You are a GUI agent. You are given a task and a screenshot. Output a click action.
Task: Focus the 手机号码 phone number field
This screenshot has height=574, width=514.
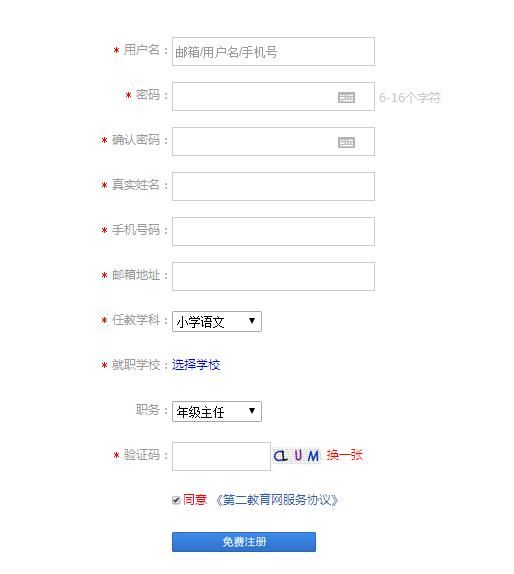pyautogui.click(x=273, y=232)
